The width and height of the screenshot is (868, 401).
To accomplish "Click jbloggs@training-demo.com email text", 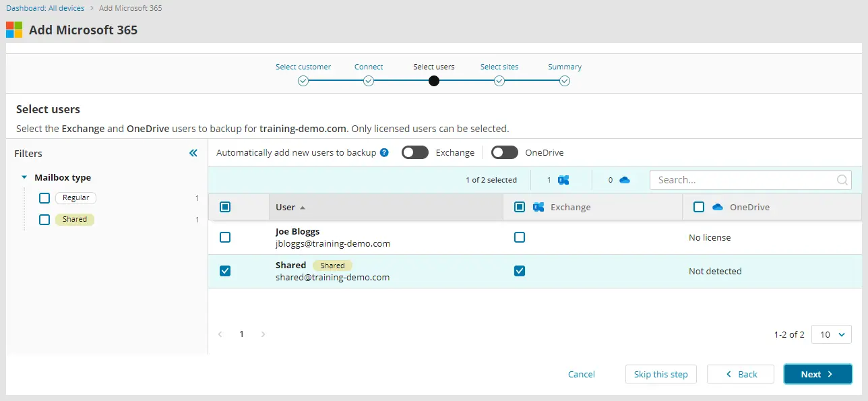I will point(333,243).
